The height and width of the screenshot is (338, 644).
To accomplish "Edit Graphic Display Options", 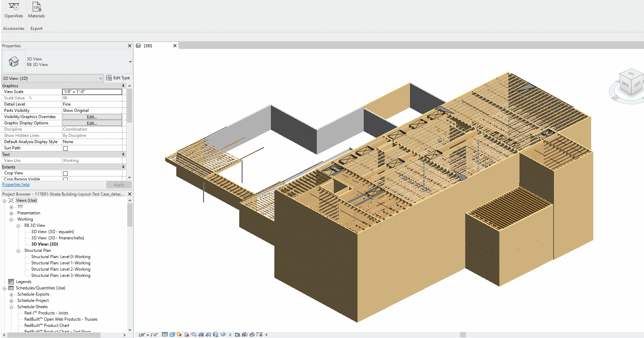I will 92,123.
